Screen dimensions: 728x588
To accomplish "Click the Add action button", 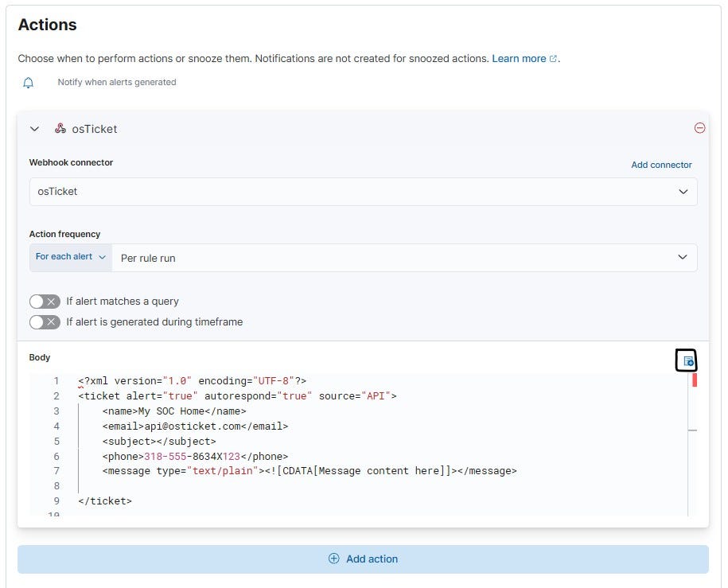I will [363, 559].
